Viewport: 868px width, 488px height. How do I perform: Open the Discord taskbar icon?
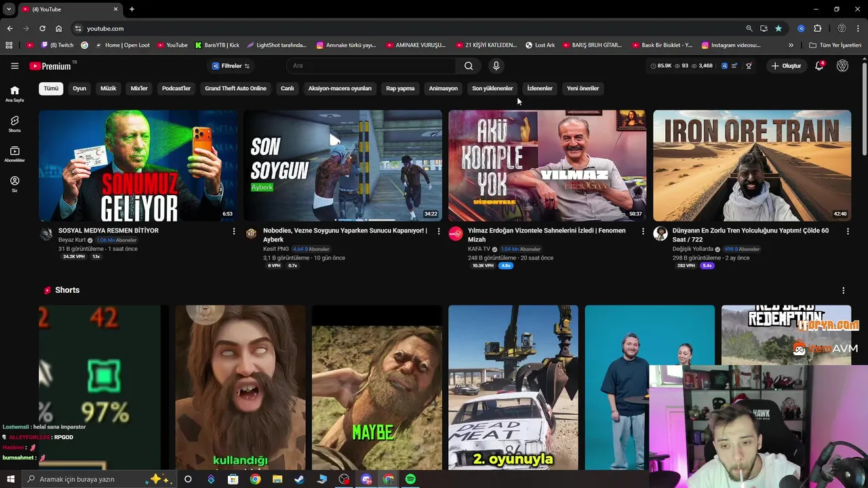click(366, 479)
